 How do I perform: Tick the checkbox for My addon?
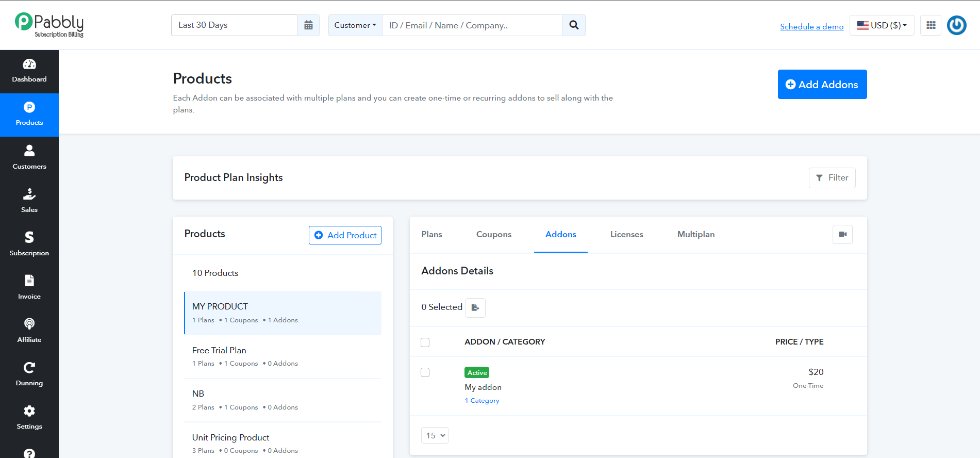pyautogui.click(x=425, y=372)
